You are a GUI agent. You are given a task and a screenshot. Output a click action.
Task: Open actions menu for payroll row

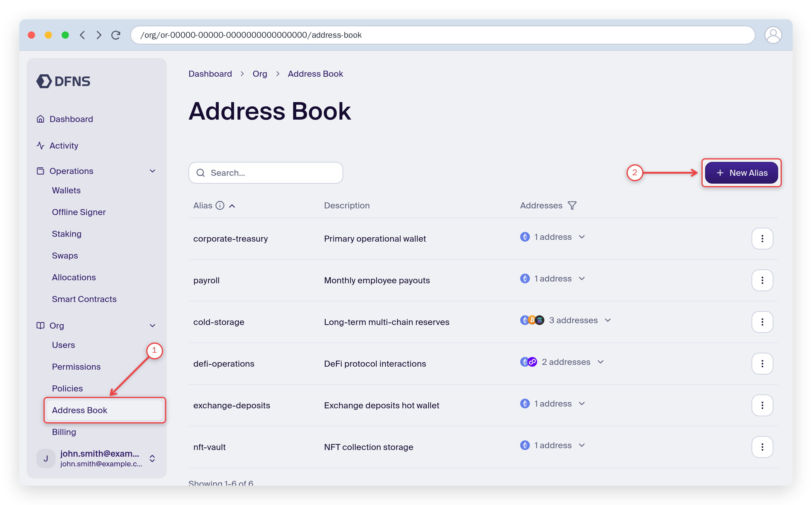(x=762, y=280)
